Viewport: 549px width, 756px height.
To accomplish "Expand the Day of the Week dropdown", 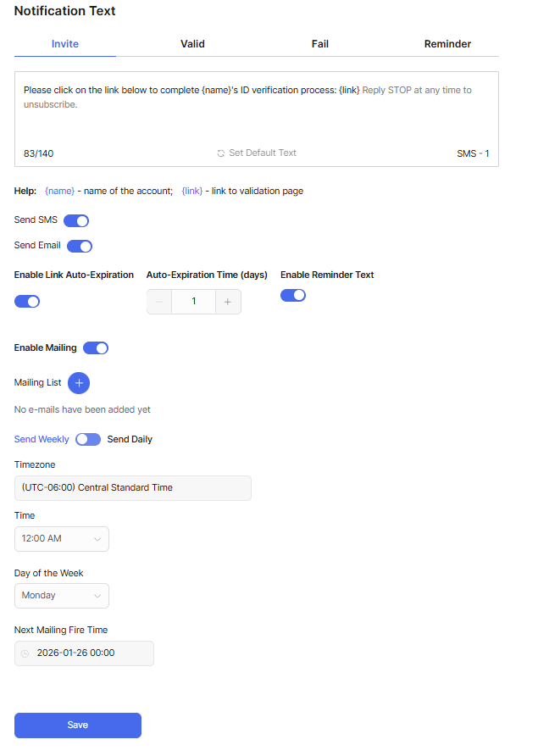I will coord(62,596).
